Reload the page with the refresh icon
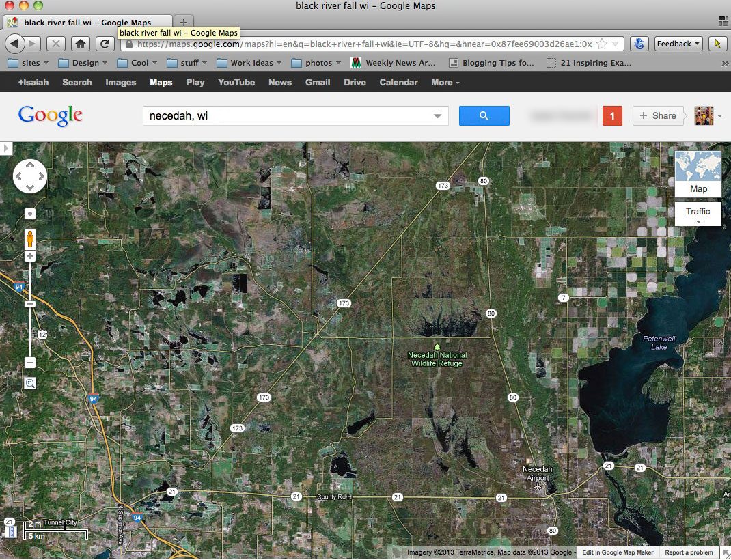 click(105, 44)
